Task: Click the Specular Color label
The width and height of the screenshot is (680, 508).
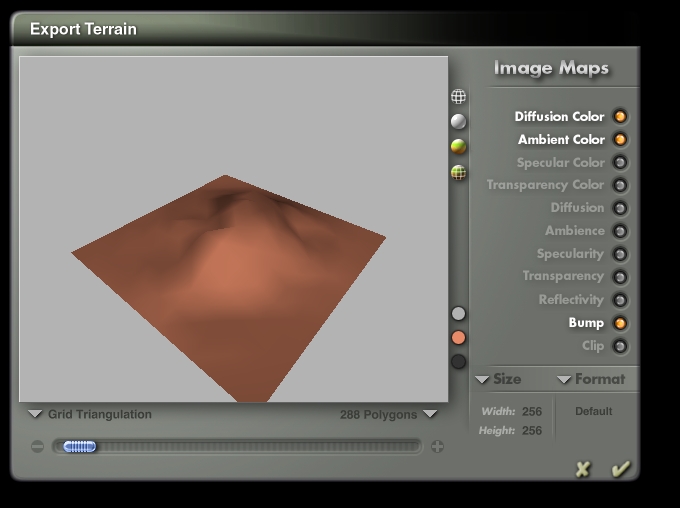Action: (x=560, y=163)
